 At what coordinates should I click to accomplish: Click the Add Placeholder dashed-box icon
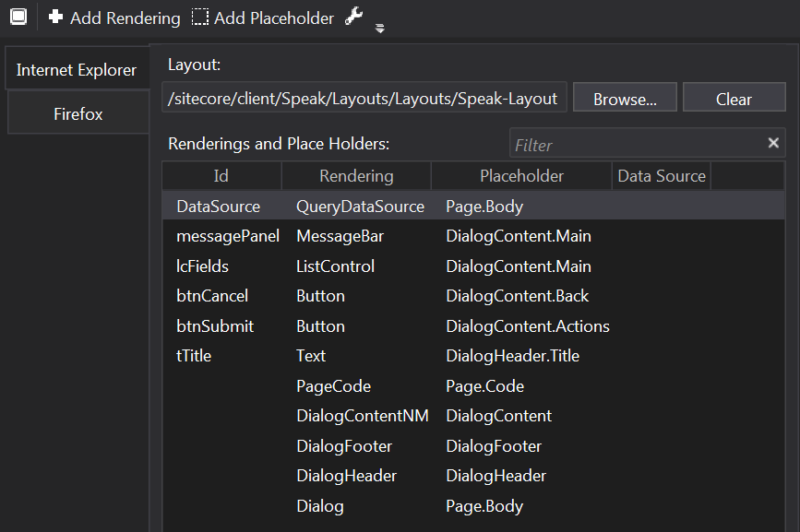tap(200, 18)
